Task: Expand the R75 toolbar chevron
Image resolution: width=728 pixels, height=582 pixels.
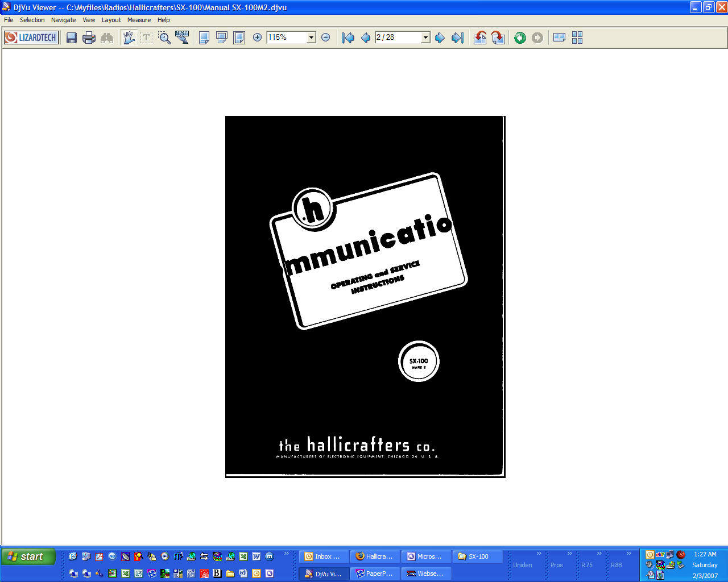Action: click(599, 554)
